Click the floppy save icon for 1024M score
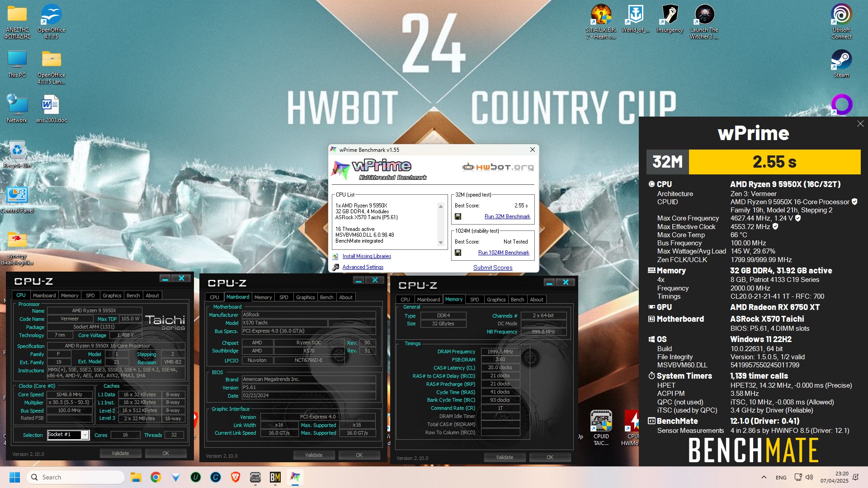Image resolution: width=868 pixels, height=488 pixels. click(x=458, y=253)
